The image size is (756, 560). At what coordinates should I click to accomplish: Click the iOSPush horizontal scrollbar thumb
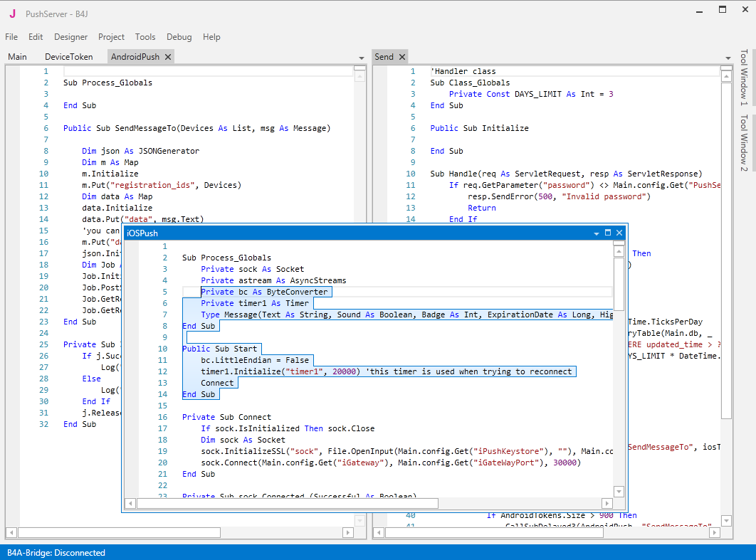pyautogui.click(x=288, y=503)
